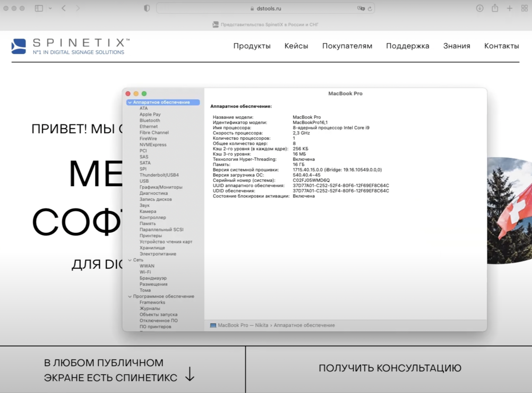
Task: Select Объекты запуска in the sidebar
Action: tap(158, 315)
